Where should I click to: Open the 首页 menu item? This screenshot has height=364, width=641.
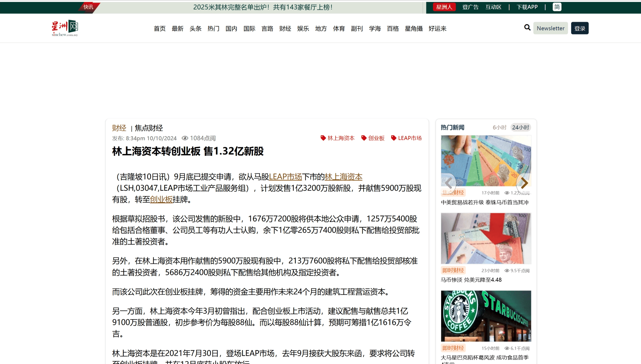[x=160, y=29]
